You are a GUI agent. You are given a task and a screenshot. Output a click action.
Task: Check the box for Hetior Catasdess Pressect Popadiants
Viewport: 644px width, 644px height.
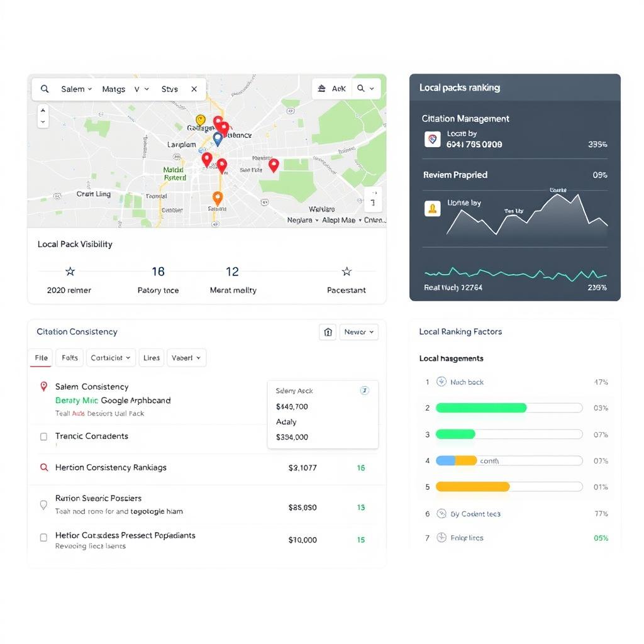43,537
